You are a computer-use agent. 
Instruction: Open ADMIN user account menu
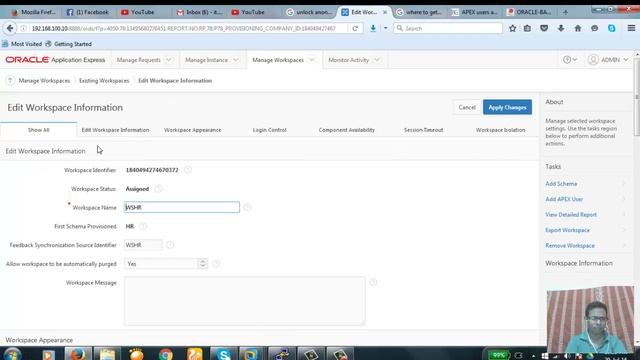(x=608, y=60)
